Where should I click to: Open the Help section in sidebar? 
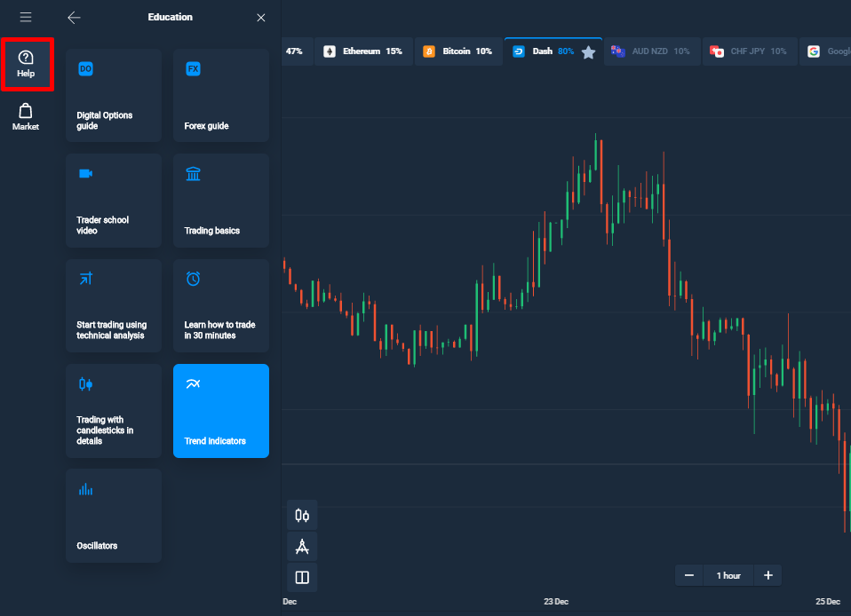coord(26,64)
